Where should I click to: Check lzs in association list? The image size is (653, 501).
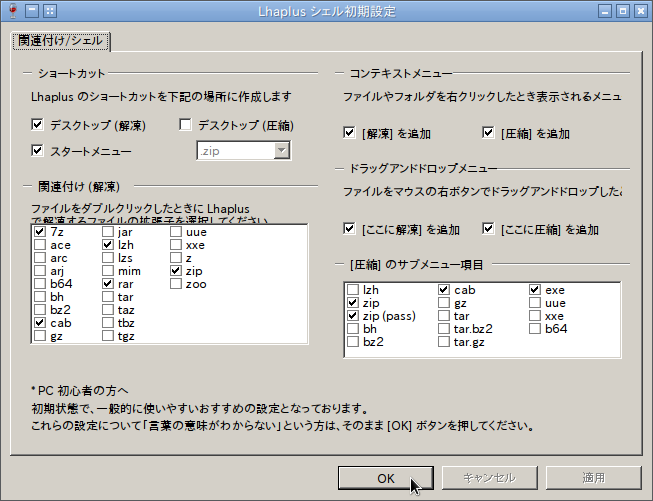(108, 258)
